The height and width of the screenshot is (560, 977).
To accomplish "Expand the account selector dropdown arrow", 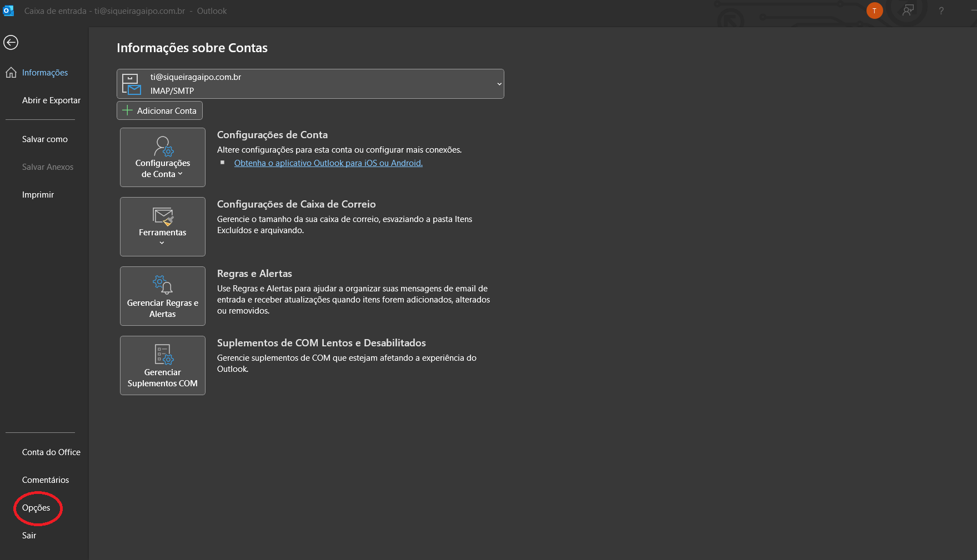I will 499,84.
